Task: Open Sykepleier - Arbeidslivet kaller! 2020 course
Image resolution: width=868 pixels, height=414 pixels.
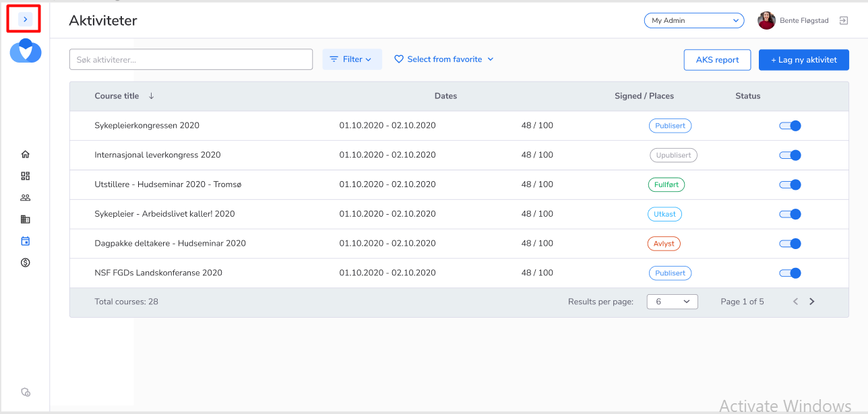Action: tap(164, 214)
